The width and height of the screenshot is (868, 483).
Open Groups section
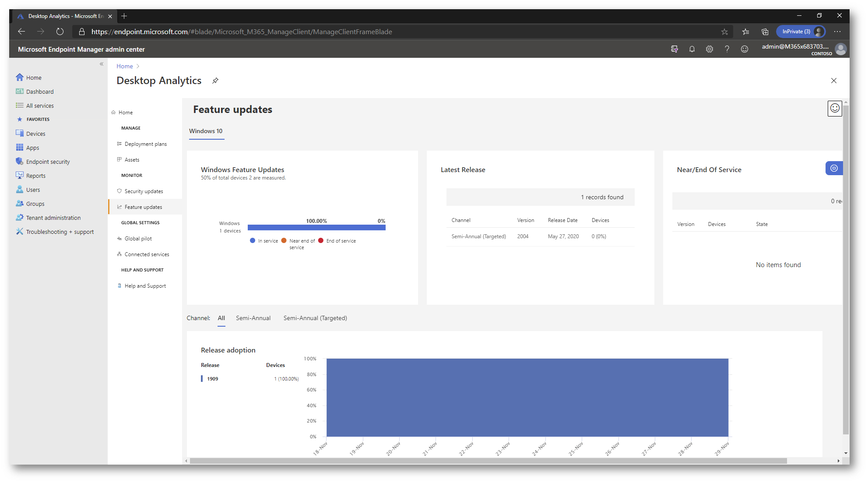click(x=35, y=204)
